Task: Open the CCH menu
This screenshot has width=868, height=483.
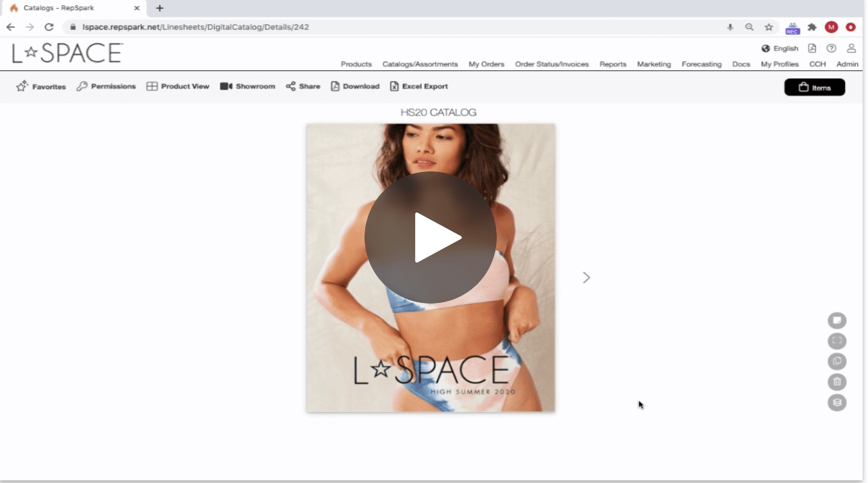Action: point(817,64)
